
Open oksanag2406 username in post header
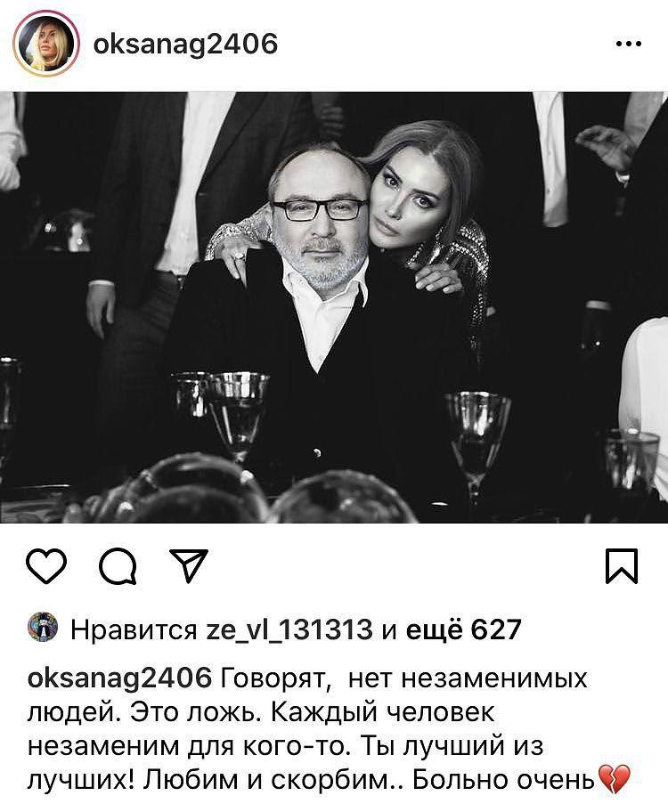tap(185, 44)
